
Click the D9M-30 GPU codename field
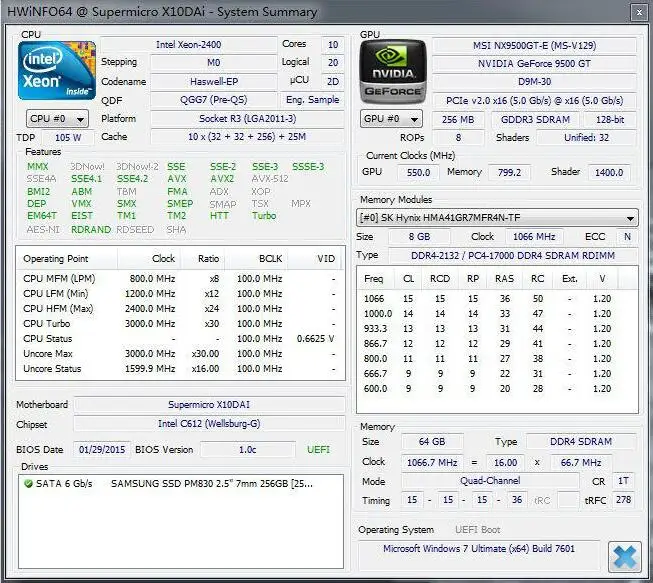534,82
